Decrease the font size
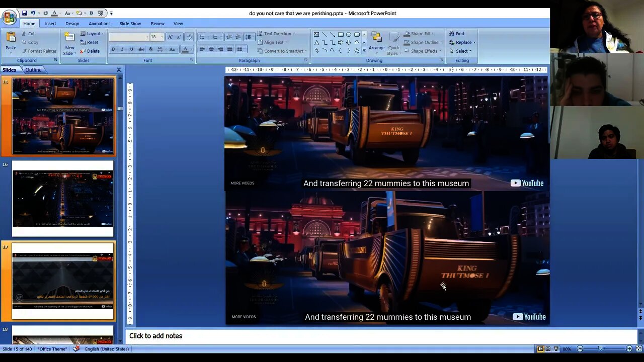 [178, 37]
